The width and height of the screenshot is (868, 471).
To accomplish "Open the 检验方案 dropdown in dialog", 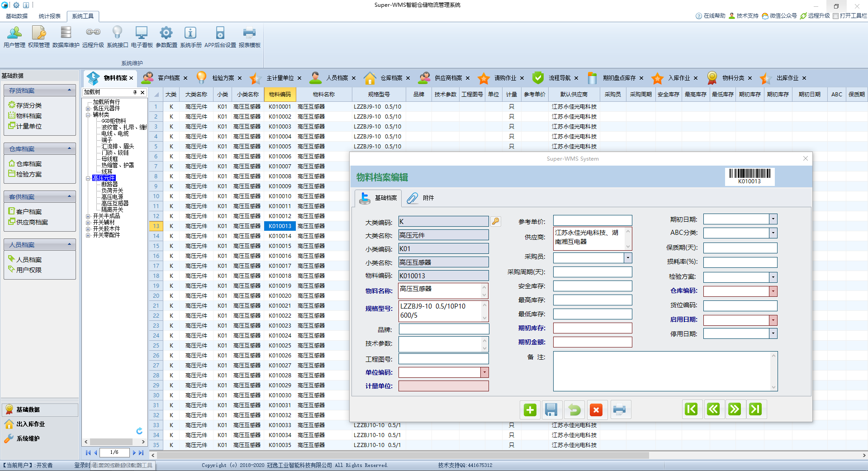I will (773, 277).
